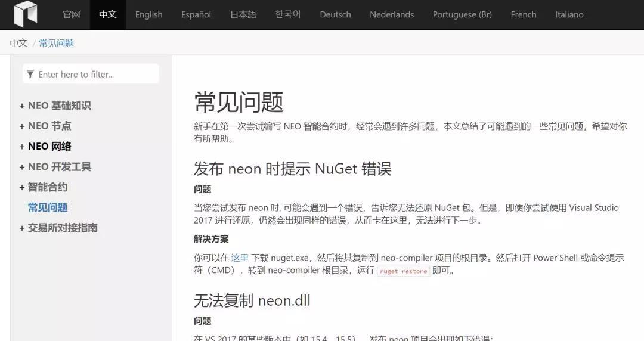The width and height of the screenshot is (644, 341).
Task: Click the 发布 neon 时提示 NuGet 错误 heading
Action: click(292, 169)
